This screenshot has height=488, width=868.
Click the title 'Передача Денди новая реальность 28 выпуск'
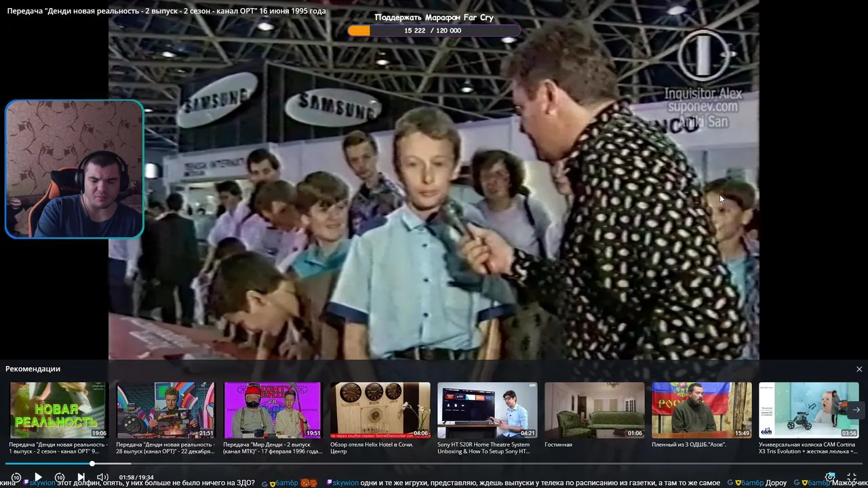tap(165, 448)
